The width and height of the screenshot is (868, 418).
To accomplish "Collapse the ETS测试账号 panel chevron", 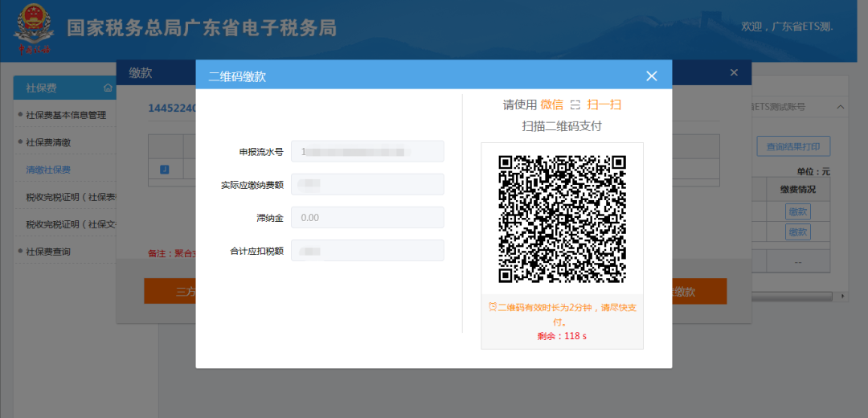I will pos(841,106).
